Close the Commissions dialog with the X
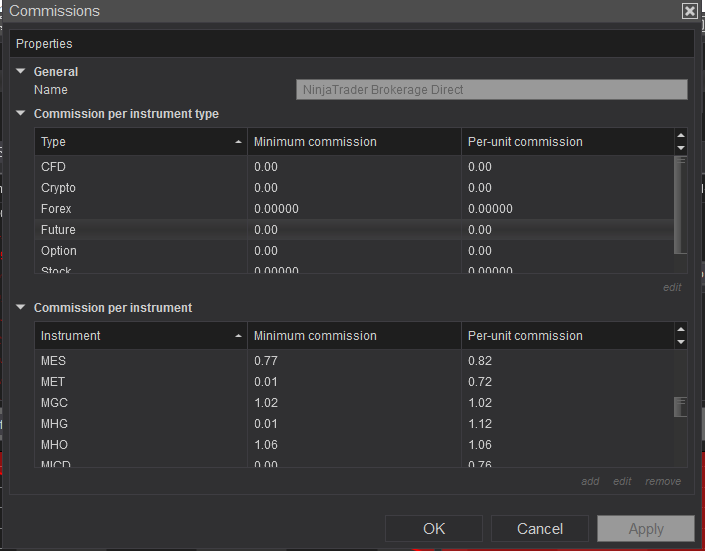The width and height of the screenshot is (705, 551). pyautogui.click(x=689, y=11)
